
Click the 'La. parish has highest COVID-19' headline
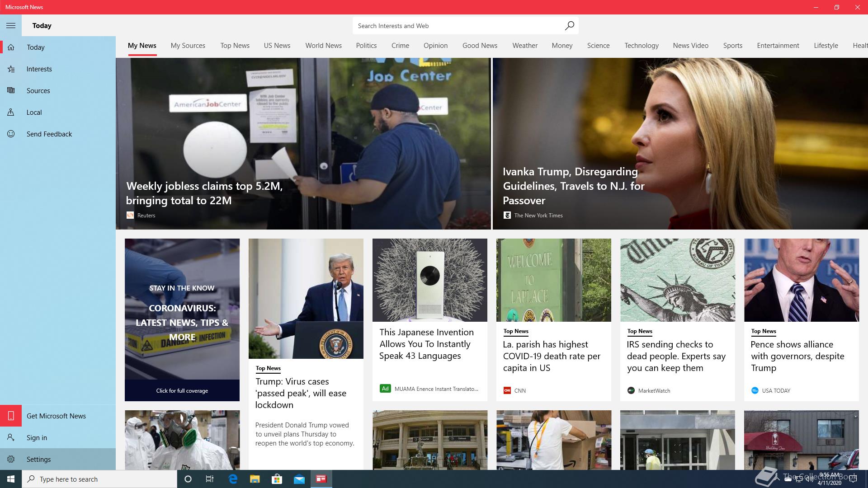(x=552, y=356)
